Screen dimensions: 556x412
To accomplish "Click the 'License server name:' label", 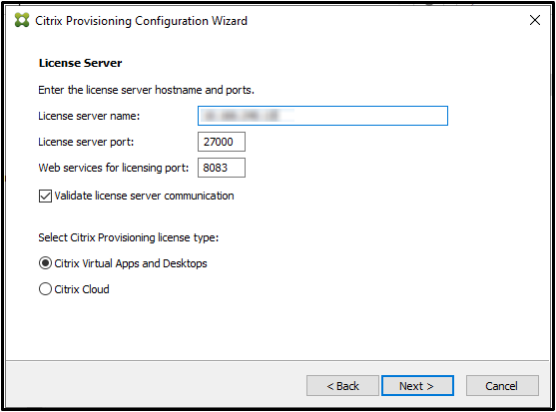I will pyautogui.click(x=89, y=116).
